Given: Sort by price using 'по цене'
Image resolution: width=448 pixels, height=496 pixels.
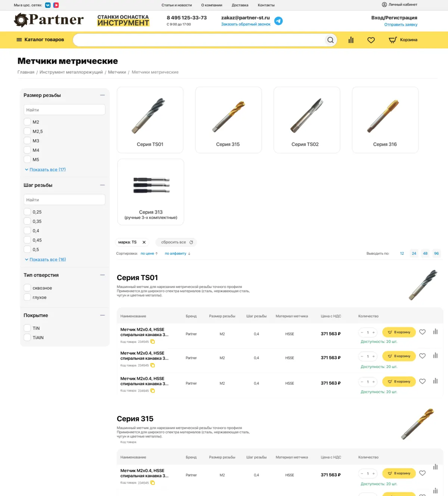Looking at the screenshot, I should (149, 254).
